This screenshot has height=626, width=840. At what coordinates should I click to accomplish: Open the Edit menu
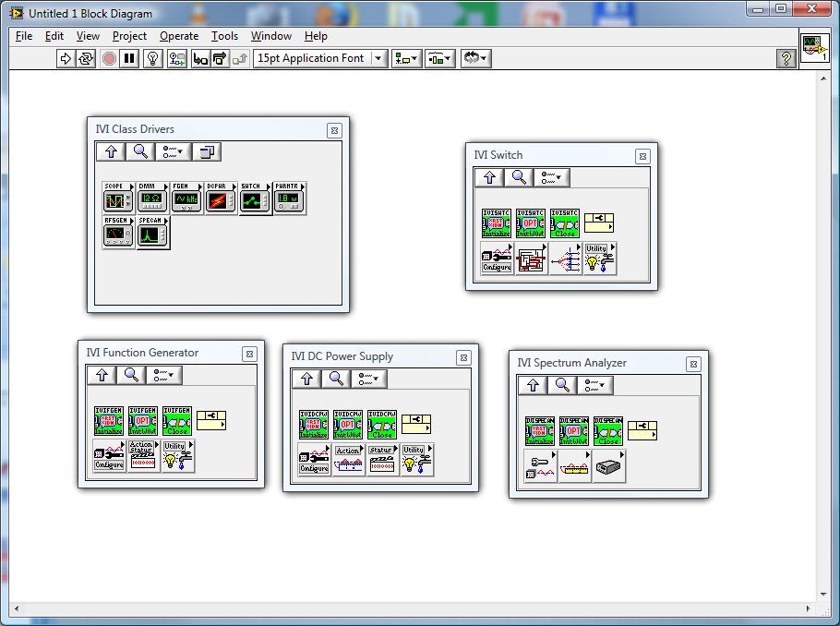tap(54, 36)
